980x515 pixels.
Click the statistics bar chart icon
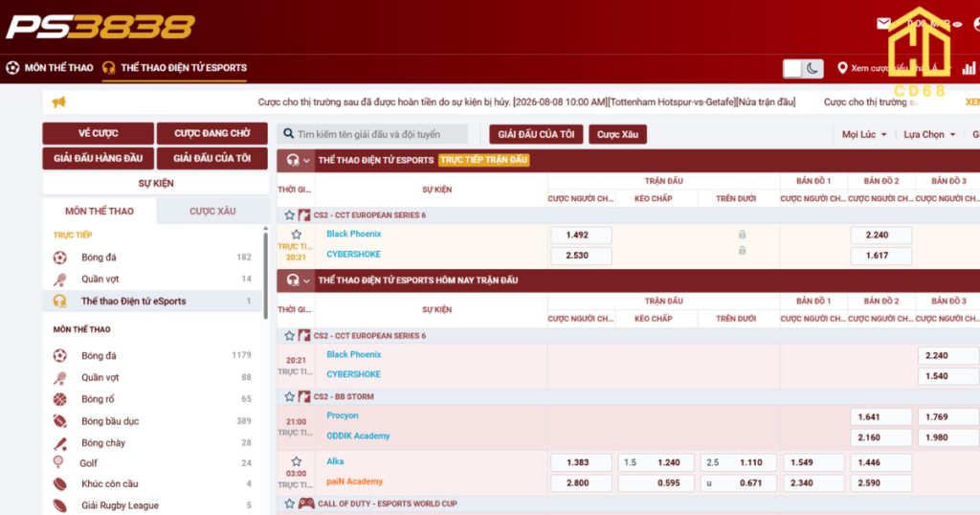(969, 68)
